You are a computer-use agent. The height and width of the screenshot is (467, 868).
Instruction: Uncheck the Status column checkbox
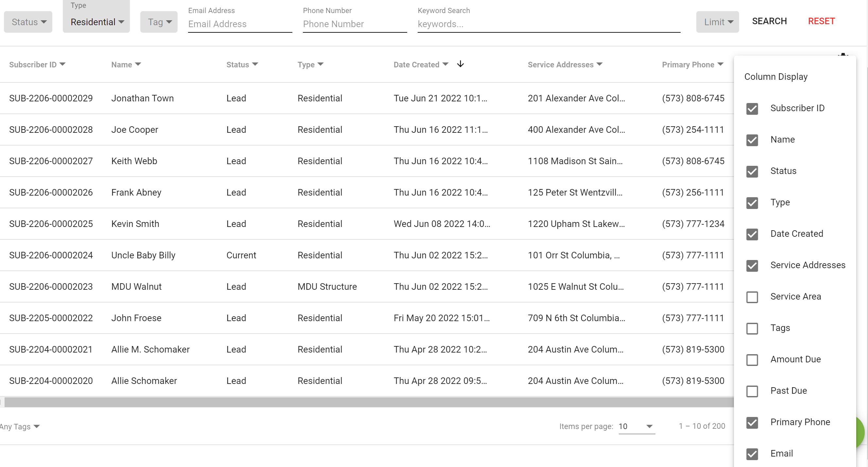tap(752, 171)
